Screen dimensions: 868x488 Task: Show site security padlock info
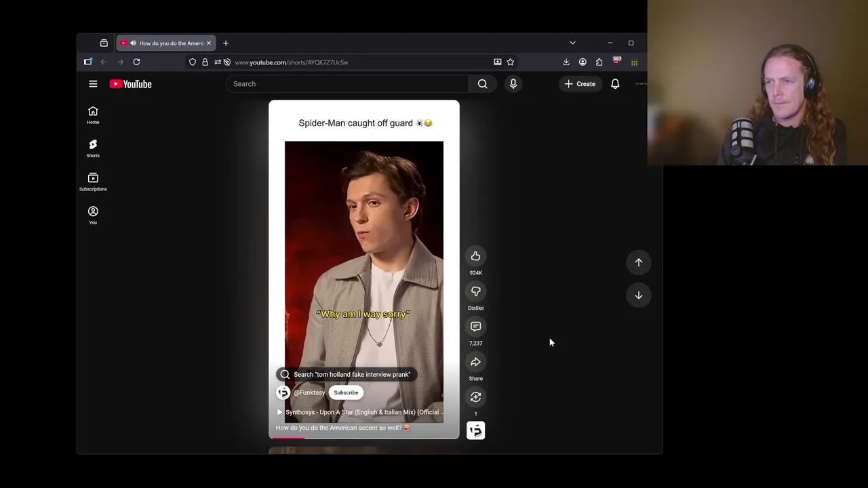point(205,62)
